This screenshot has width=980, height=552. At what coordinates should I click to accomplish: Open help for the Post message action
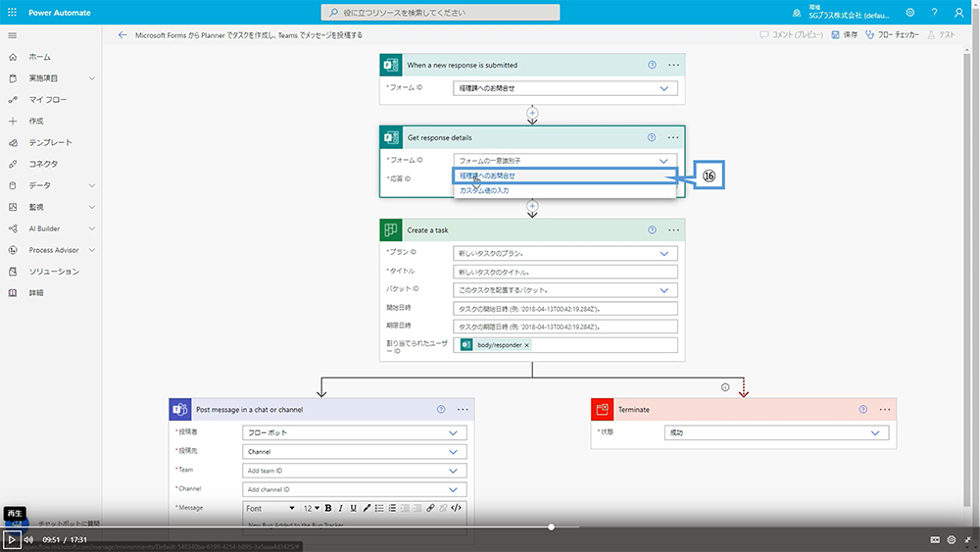pos(441,410)
